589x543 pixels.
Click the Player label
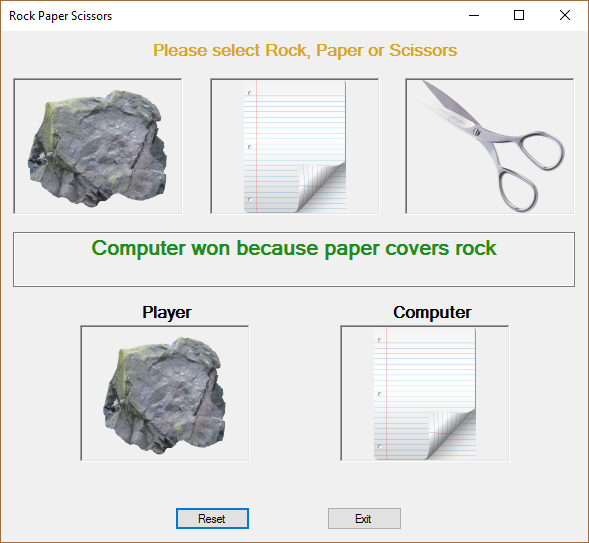point(167,312)
